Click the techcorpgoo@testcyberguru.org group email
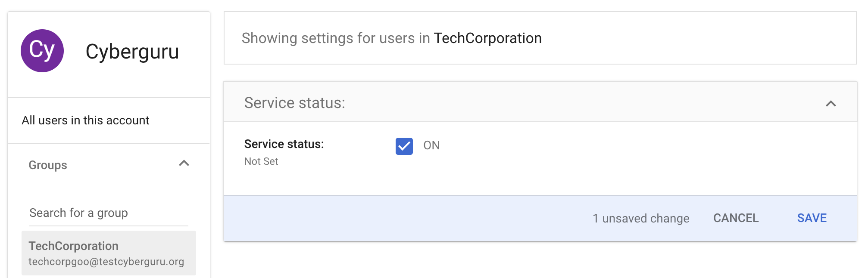The image size is (868, 278). 106,262
